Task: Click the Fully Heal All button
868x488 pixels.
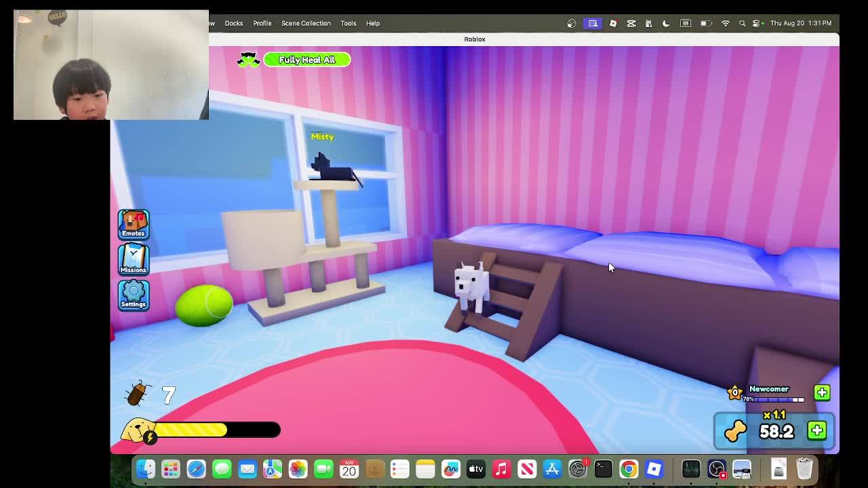Action: 307,60
